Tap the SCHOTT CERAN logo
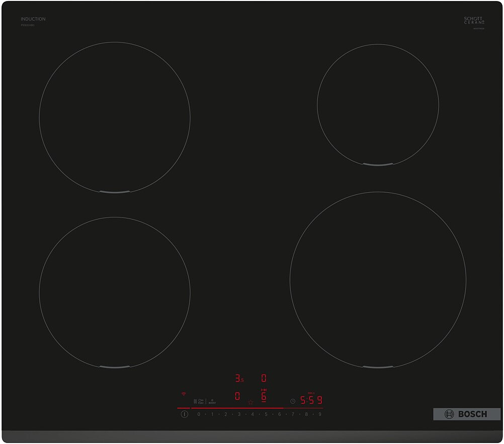 [474, 21]
